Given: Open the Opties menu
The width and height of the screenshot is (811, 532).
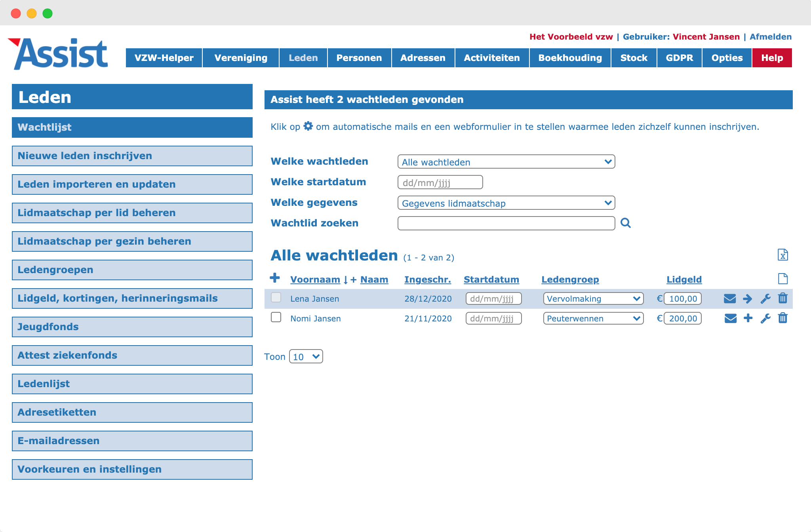Looking at the screenshot, I should [727, 58].
